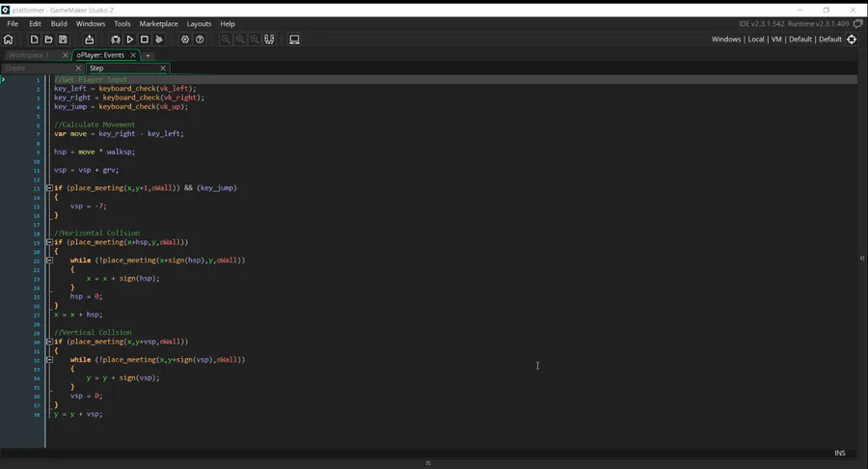Open an existing project folder icon
Image resolution: width=868 pixels, height=469 pixels.
click(x=49, y=40)
